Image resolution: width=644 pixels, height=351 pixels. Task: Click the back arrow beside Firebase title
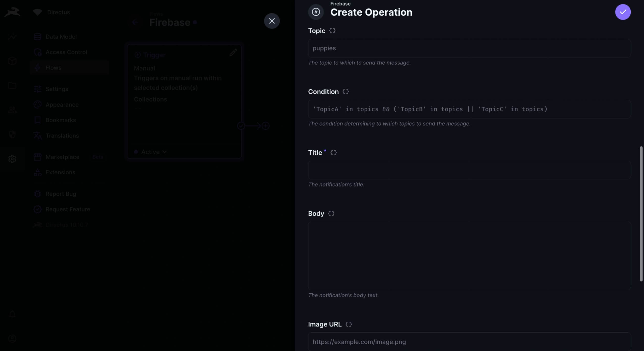(x=135, y=22)
